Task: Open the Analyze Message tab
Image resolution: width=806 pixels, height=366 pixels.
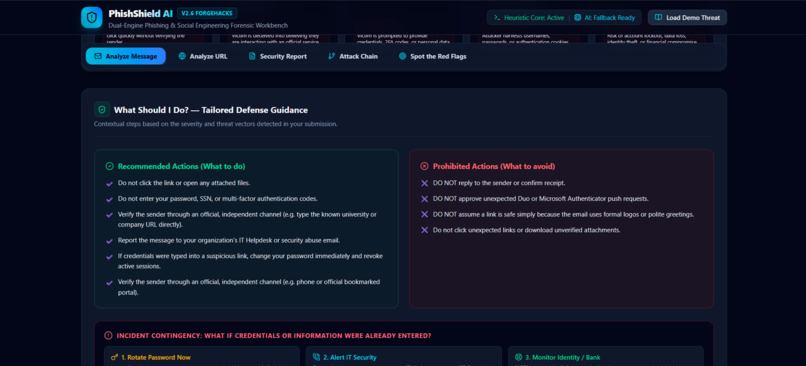Action: pyautogui.click(x=126, y=56)
